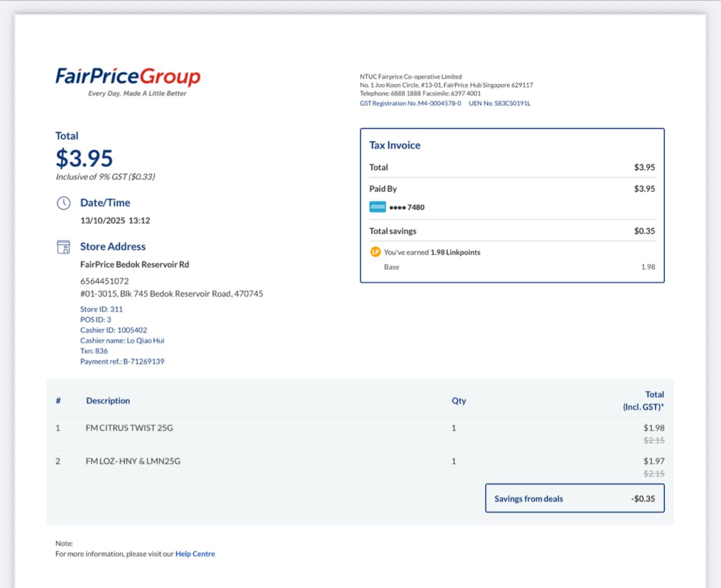The height and width of the screenshot is (588, 721).
Task: Click the clock icon beside Date/Time
Action: (64, 203)
